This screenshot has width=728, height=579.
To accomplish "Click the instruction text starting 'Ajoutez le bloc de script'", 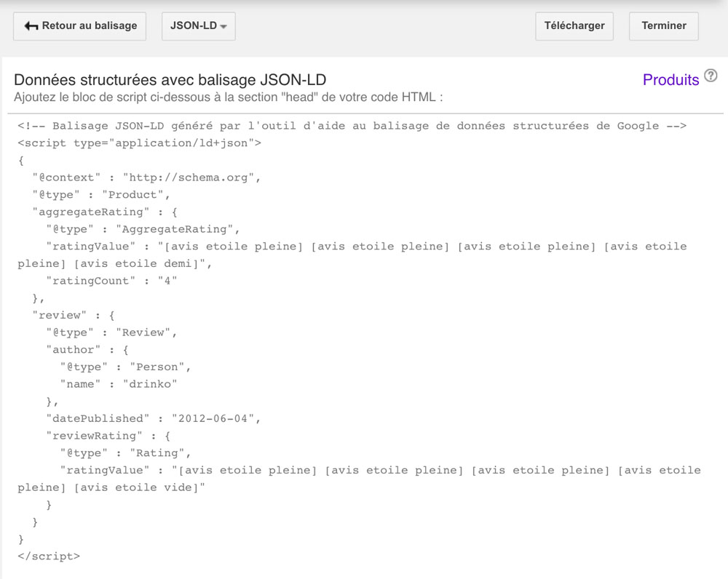I will [229, 97].
